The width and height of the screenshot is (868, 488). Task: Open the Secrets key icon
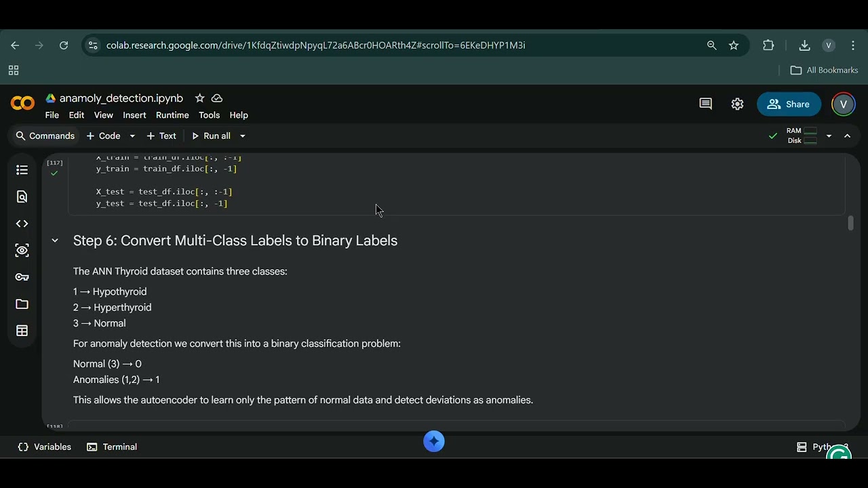[22, 277]
